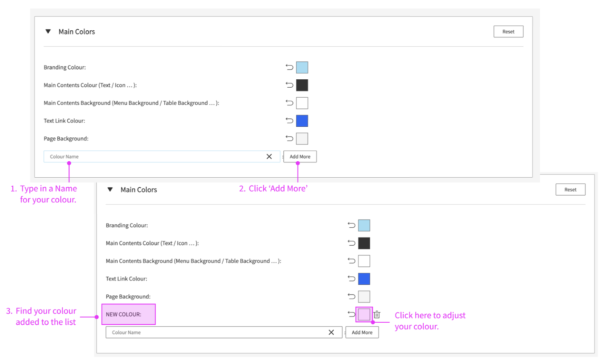
Task: Focus the upper Colour Name input field
Action: coord(152,156)
